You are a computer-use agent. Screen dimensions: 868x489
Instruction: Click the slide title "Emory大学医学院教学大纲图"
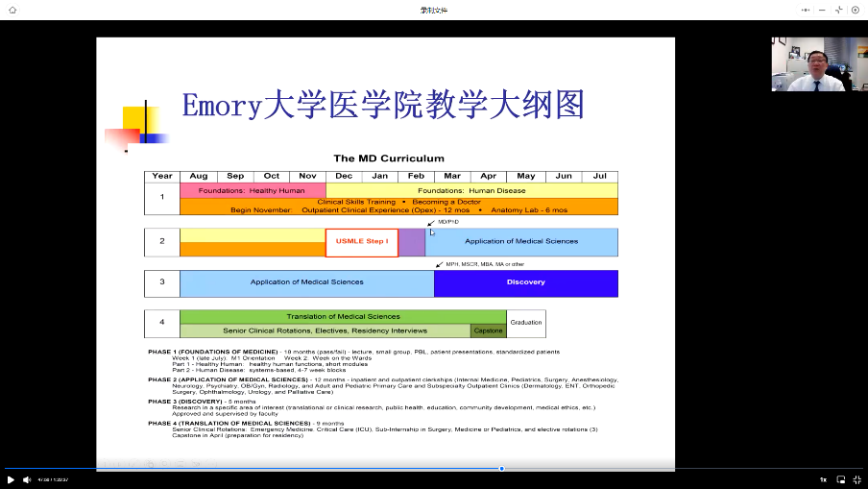pyautogui.click(x=383, y=104)
